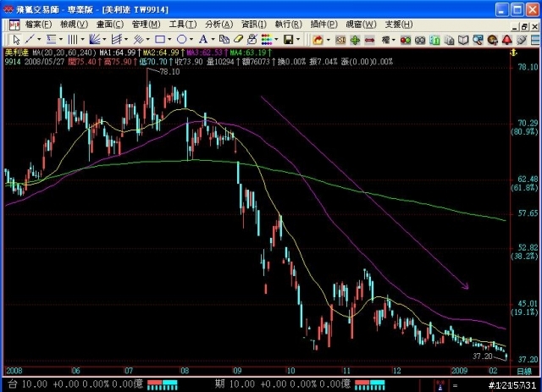Expand the save icon dropdown arrow
The width and height of the screenshot is (542, 392).
(298, 40)
